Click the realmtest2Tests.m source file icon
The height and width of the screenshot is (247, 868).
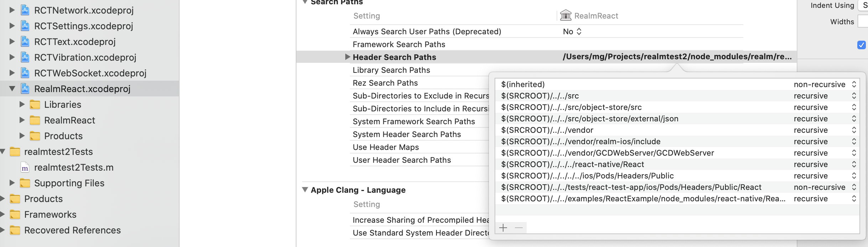[25, 167]
